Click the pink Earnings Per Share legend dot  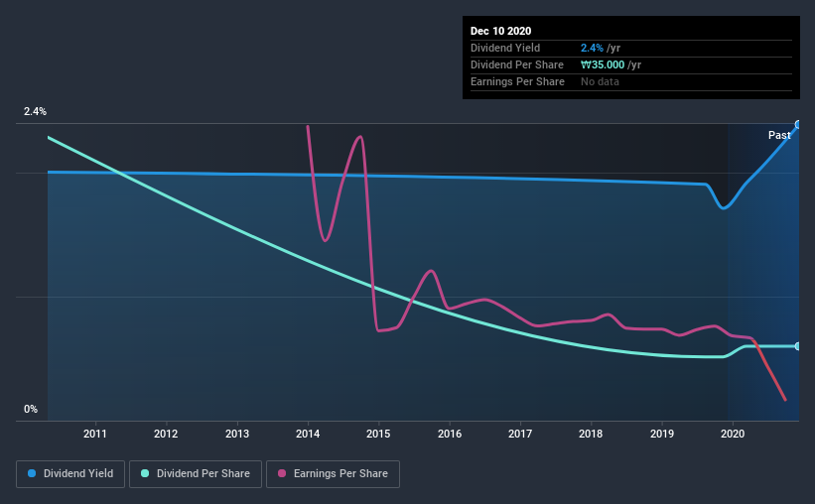point(282,473)
